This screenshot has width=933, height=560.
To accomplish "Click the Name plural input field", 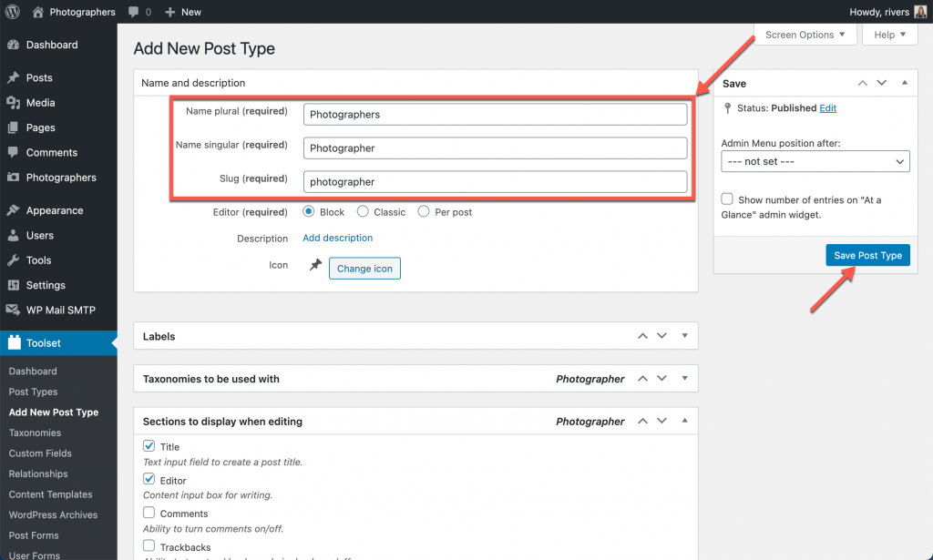I will click(x=495, y=114).
